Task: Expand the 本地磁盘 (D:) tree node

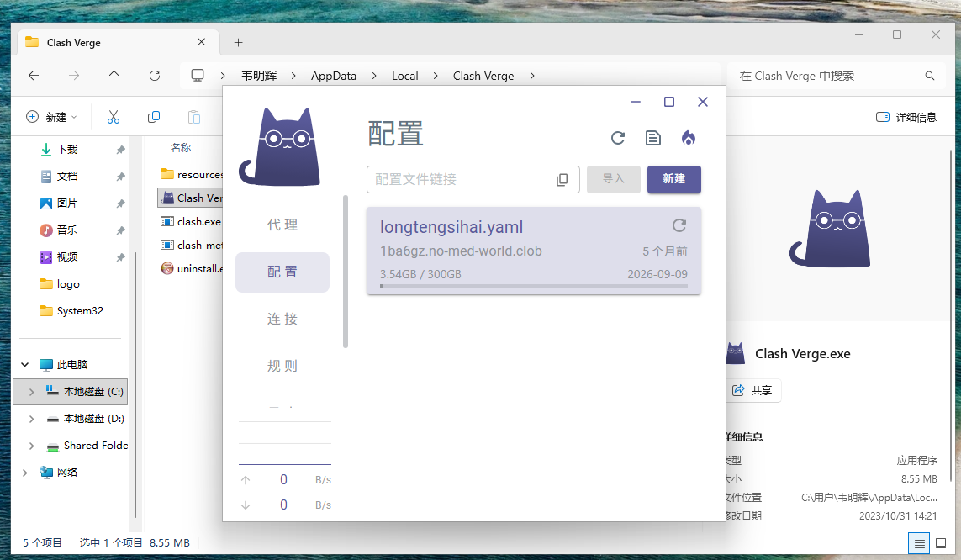Action: (x=31, y=419)
